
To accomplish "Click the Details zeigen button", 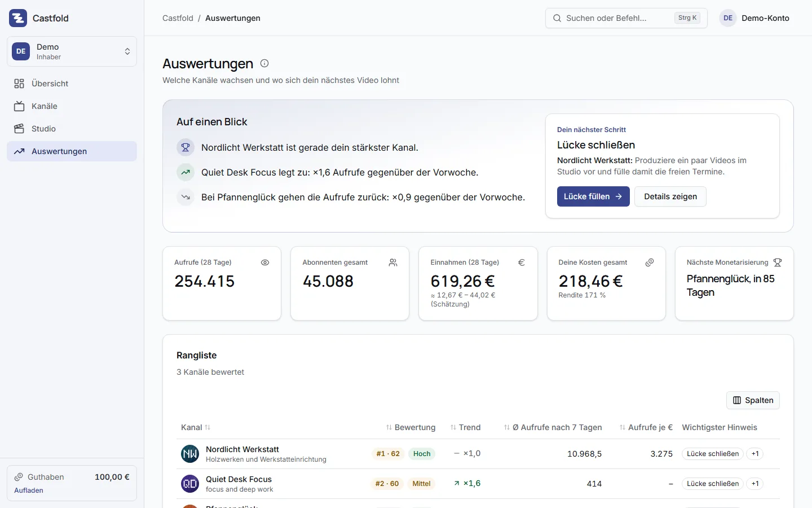I will click(670, 196).
